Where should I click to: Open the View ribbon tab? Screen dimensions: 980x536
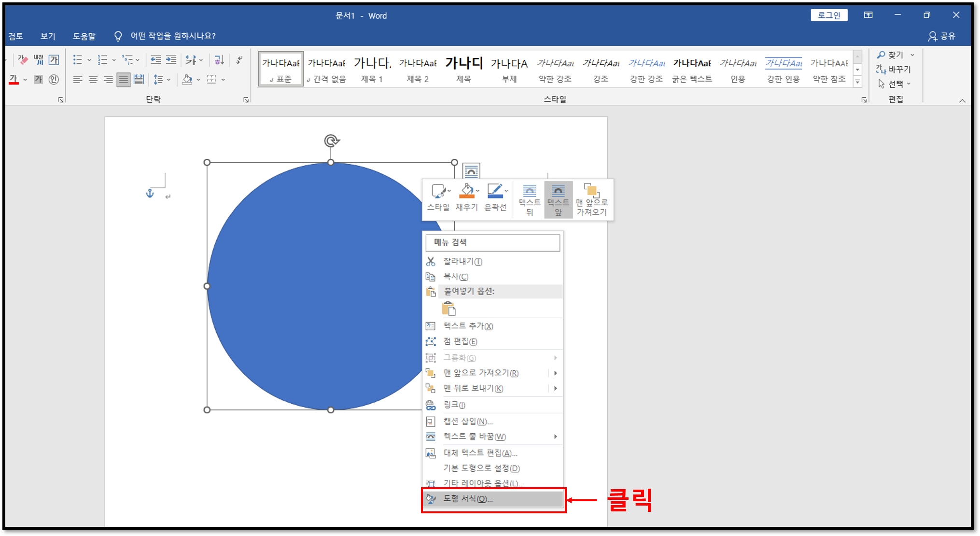point(48,36)
